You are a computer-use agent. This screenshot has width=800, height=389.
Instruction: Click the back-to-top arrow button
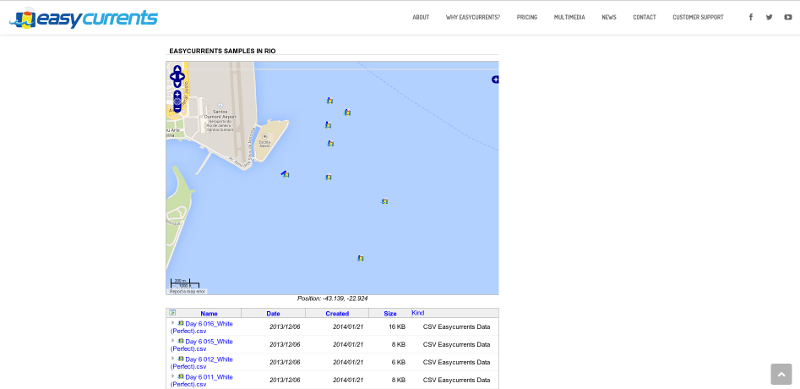tap(781, 374)
